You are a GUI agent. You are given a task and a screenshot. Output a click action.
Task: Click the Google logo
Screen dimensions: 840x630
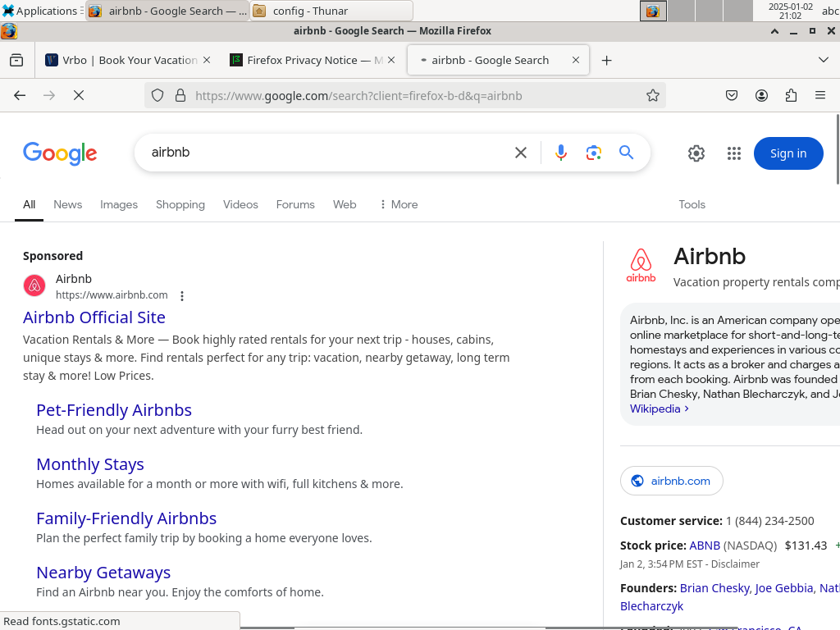coord(60,153)
